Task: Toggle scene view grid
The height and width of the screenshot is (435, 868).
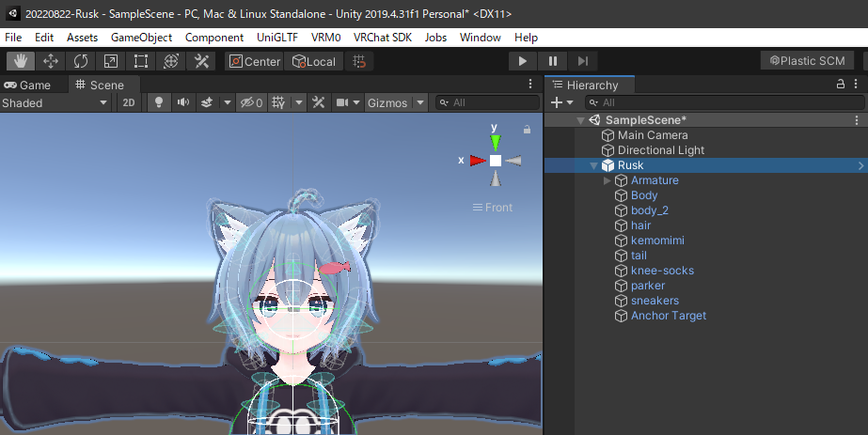Action: 279,102
